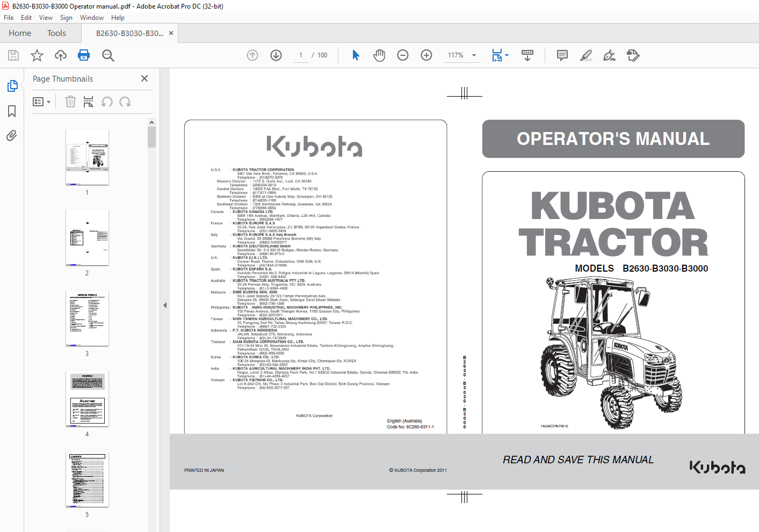Viewport: 759px width, 532px height.
Task: Expand the fit page options dropdown arrow
Action: click(x=507, y=55)
